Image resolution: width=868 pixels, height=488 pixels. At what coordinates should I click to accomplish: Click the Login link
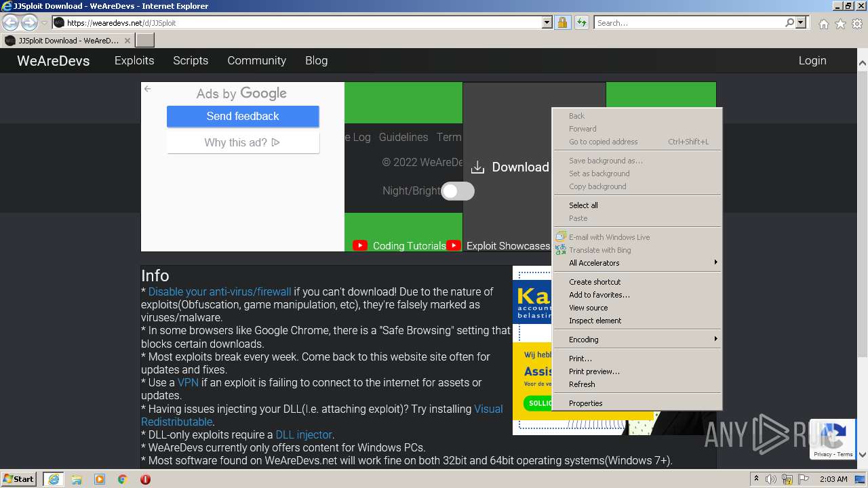point(812,60)
